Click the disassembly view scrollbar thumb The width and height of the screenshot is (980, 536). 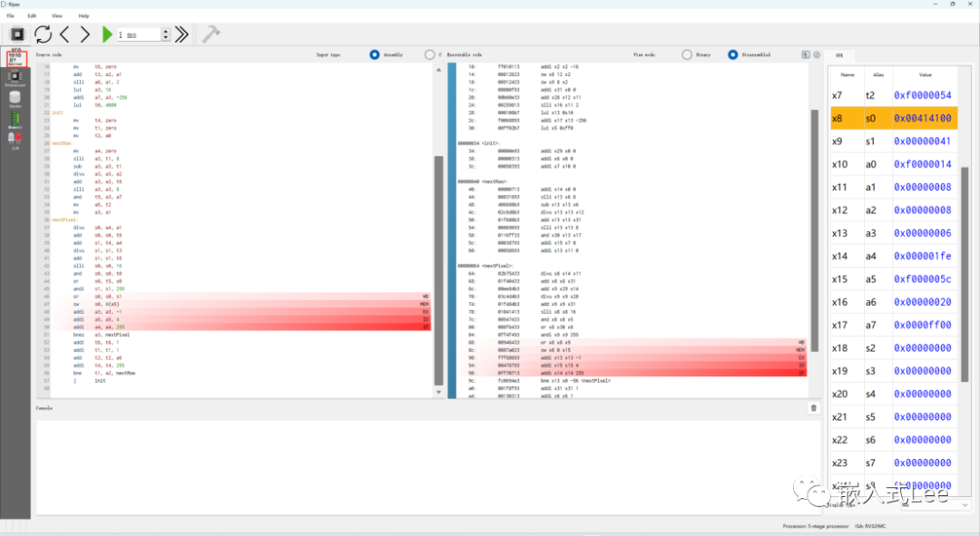click(814, 229)
